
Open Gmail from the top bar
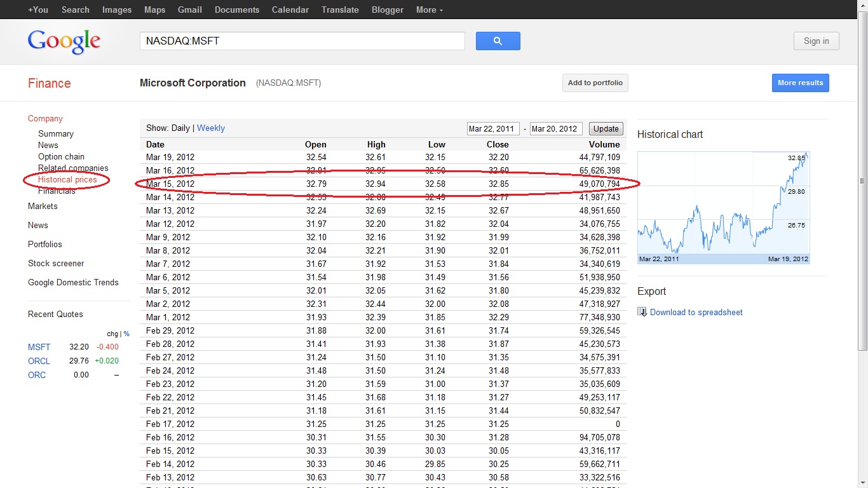tap(189, 10)
